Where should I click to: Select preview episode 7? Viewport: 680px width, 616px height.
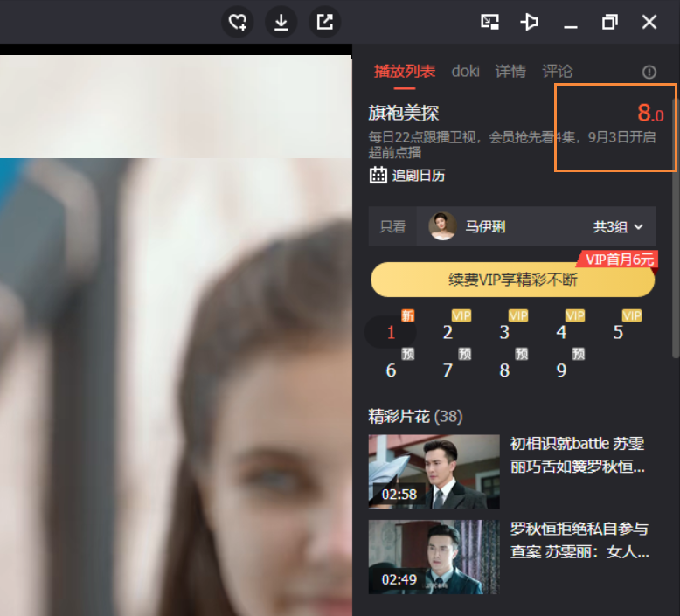[x=448, y=370]
